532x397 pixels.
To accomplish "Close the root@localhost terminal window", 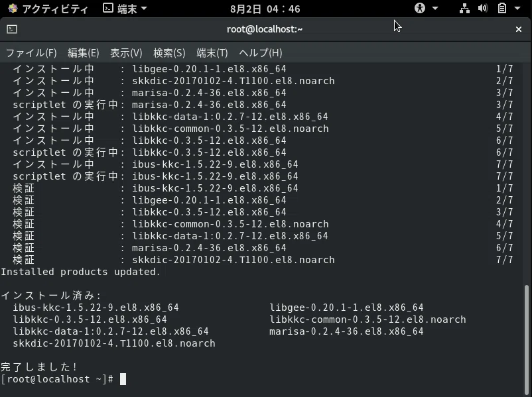I will (x=519, y=30).
